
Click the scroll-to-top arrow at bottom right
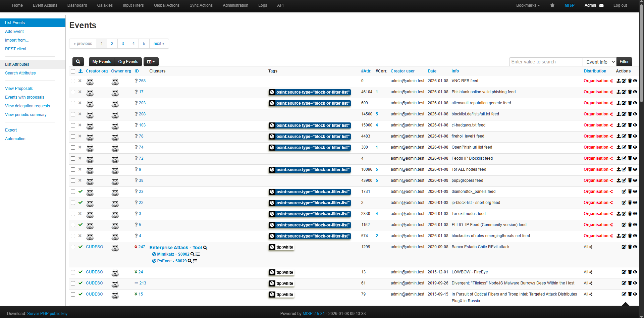[x=625, y=304]
